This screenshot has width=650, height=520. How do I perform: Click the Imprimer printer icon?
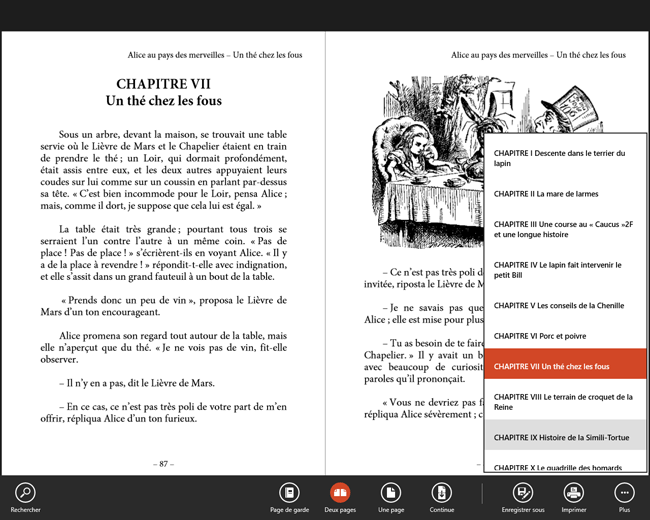point(574,493)
